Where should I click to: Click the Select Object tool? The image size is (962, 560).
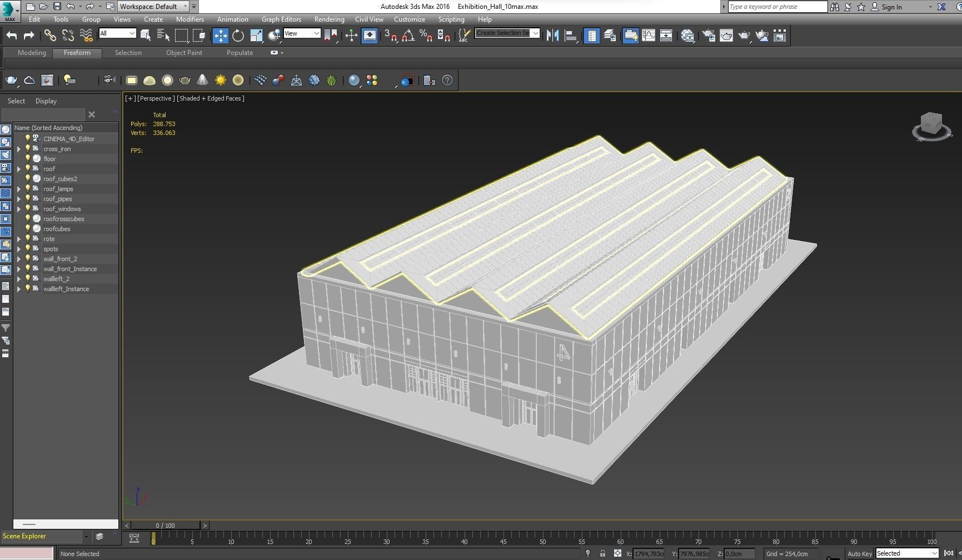[146, 36]
